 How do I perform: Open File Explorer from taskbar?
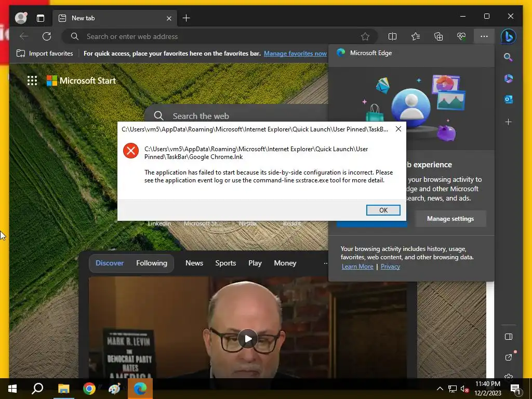click(63, 389)
